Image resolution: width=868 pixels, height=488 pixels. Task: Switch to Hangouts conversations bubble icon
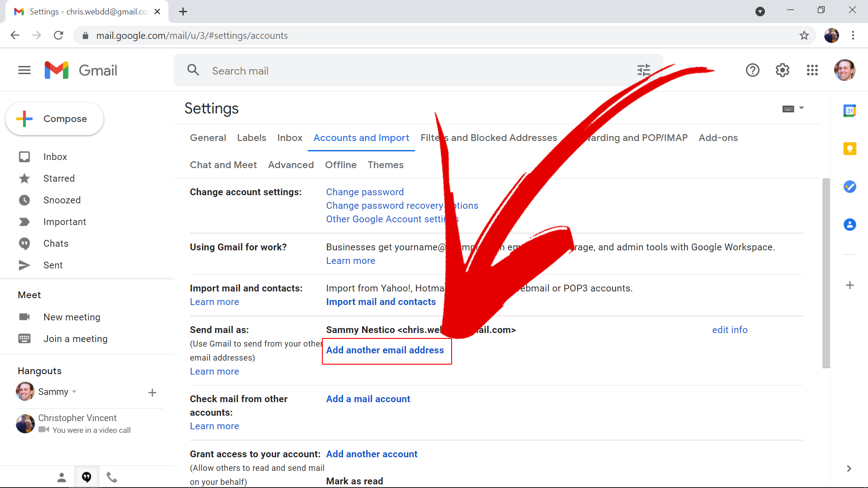click(x=86, y=477)
